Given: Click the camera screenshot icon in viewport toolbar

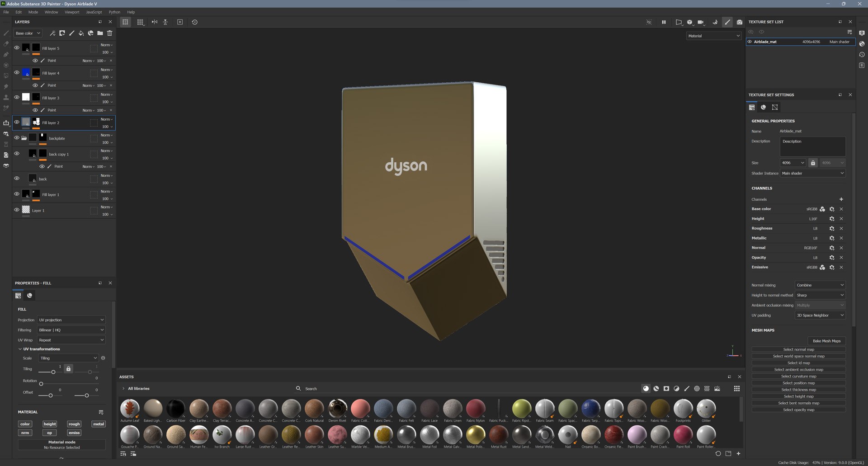Looking at the screenshot, I should click(x=739, y=22).
